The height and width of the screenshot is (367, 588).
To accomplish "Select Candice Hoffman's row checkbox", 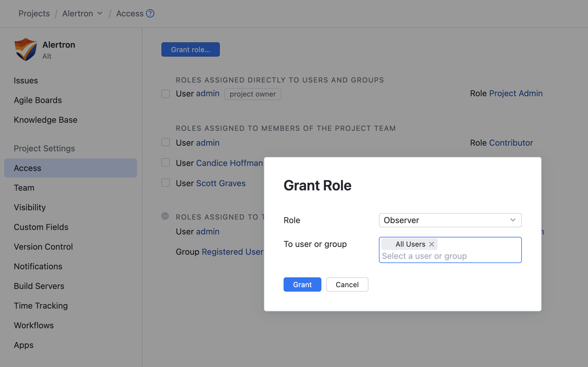I will (x=166, y=163).
